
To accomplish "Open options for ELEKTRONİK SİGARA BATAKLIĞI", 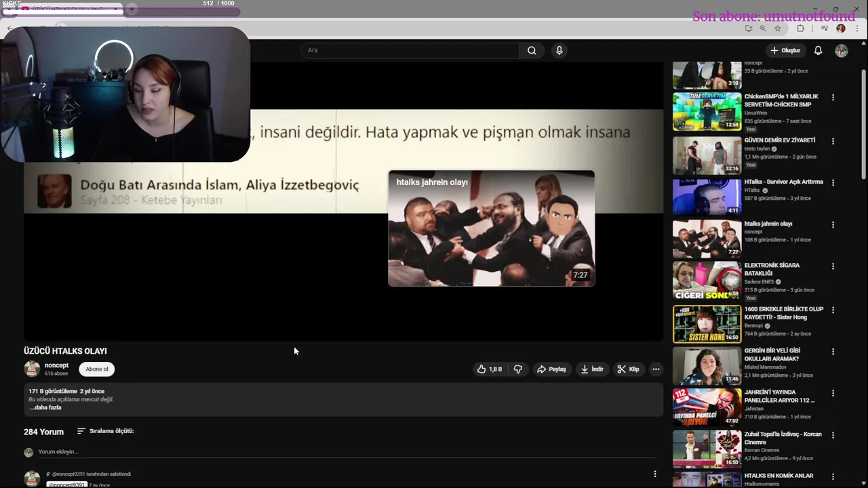I will 833,266.
